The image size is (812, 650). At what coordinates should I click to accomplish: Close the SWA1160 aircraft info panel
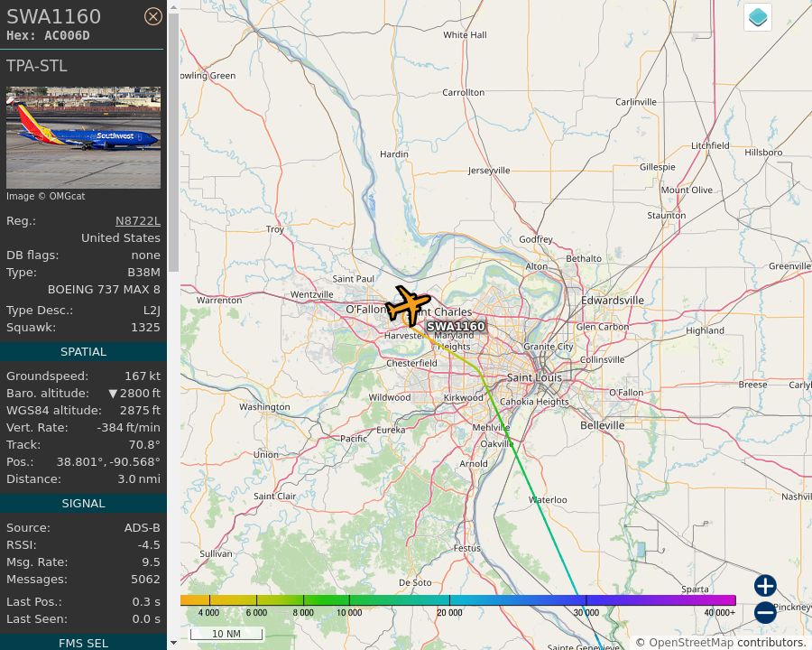pyautogui.click(x=152, y=16)
